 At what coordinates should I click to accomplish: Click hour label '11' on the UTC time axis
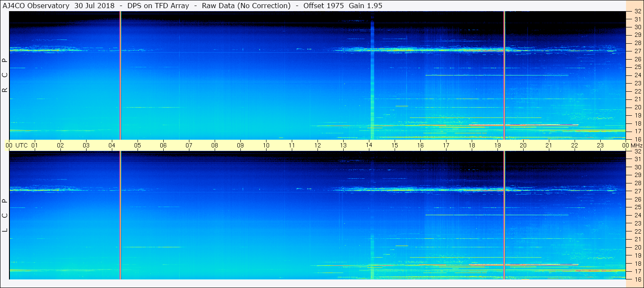(x=292, y=145)
